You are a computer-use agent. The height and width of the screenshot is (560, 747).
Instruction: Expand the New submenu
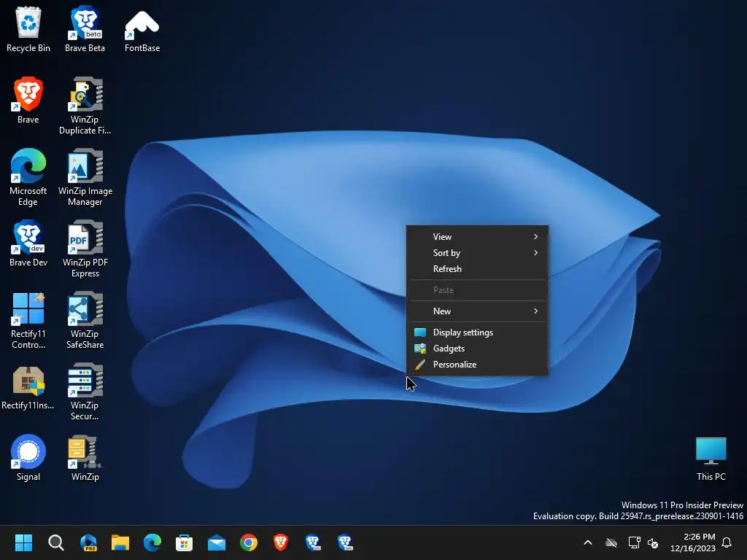coord(477,311)
